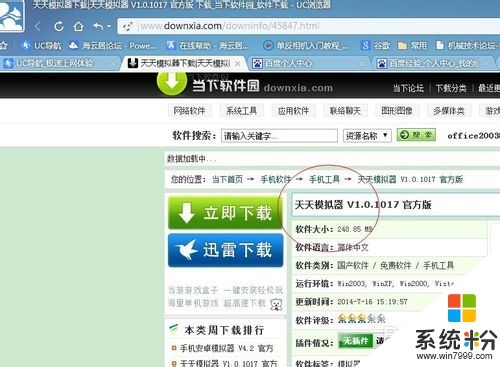
Task: Open 手机工具 link in 软件类别 row
Action: 439,266
